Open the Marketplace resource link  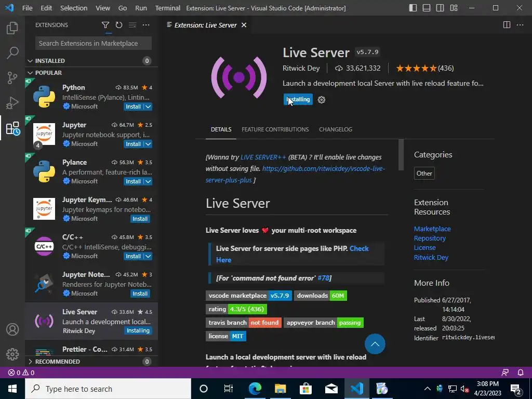point(432,229)
